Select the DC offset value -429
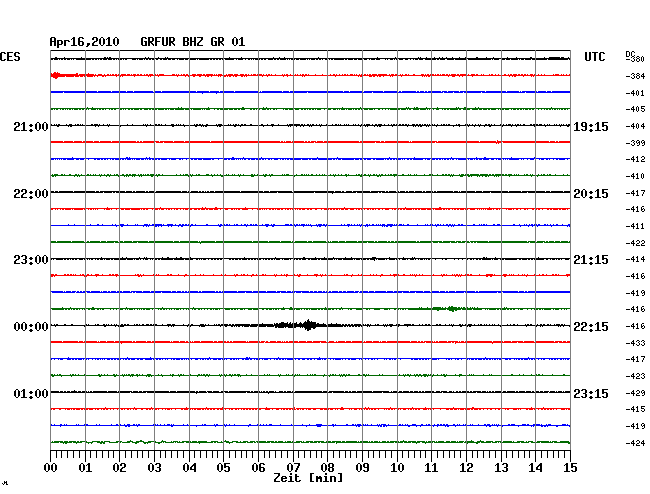 pyautogui.click(x=635, y=393)
